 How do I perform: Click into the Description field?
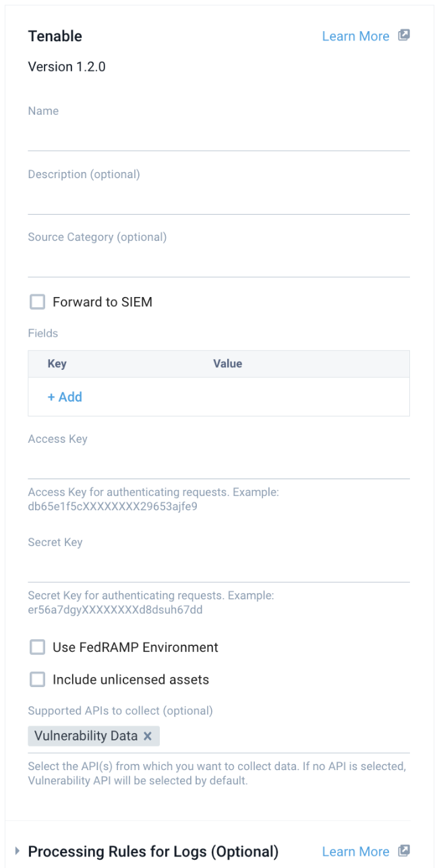click(218, 201)
